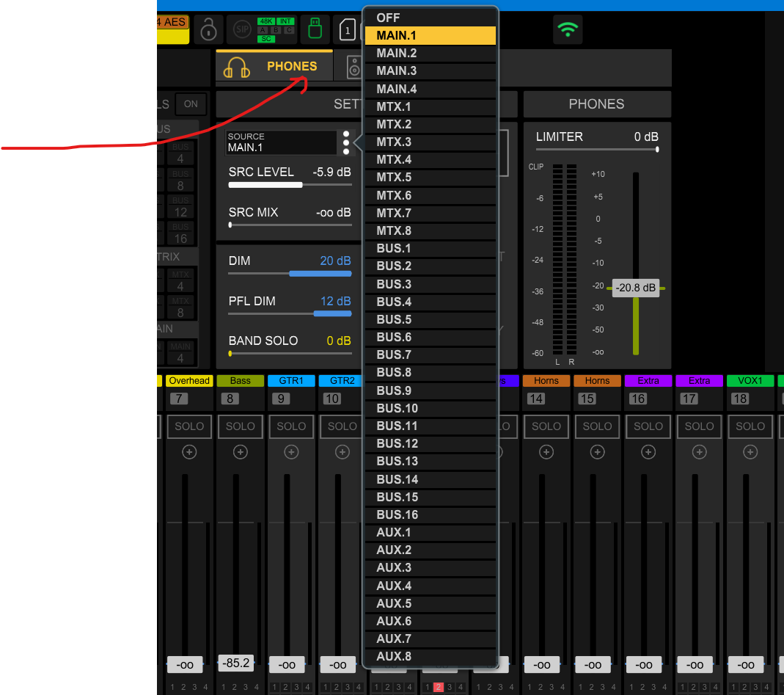
Task: Choose MAIN.4 from source list
Action: (431, 89)
